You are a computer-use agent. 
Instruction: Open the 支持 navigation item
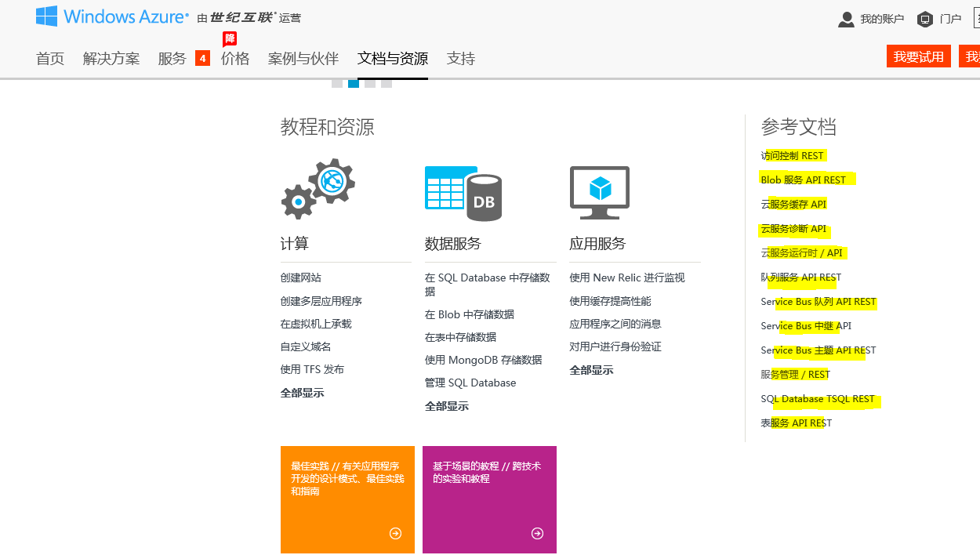[461, 59]
